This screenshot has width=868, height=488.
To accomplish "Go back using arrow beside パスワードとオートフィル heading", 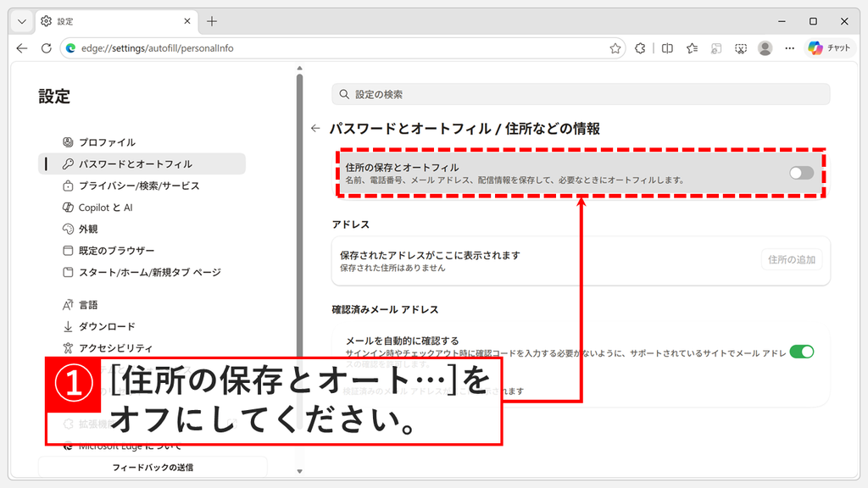I will pos(315,129).
